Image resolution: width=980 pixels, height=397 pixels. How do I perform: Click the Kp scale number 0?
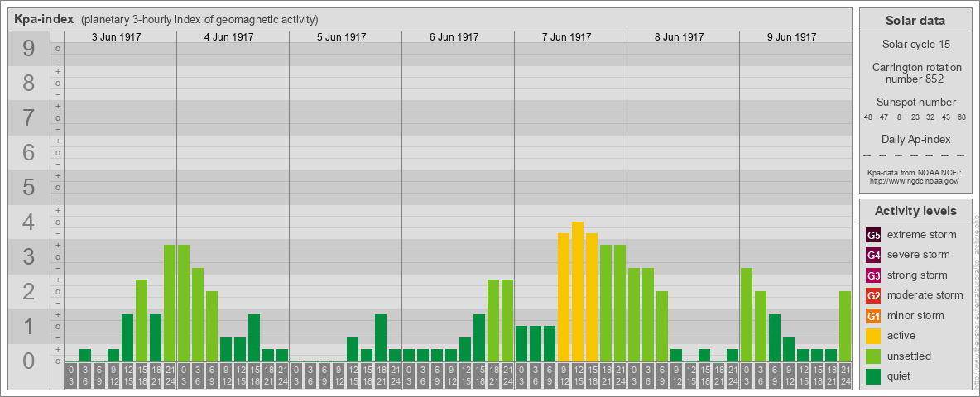[x=29, y=361]
